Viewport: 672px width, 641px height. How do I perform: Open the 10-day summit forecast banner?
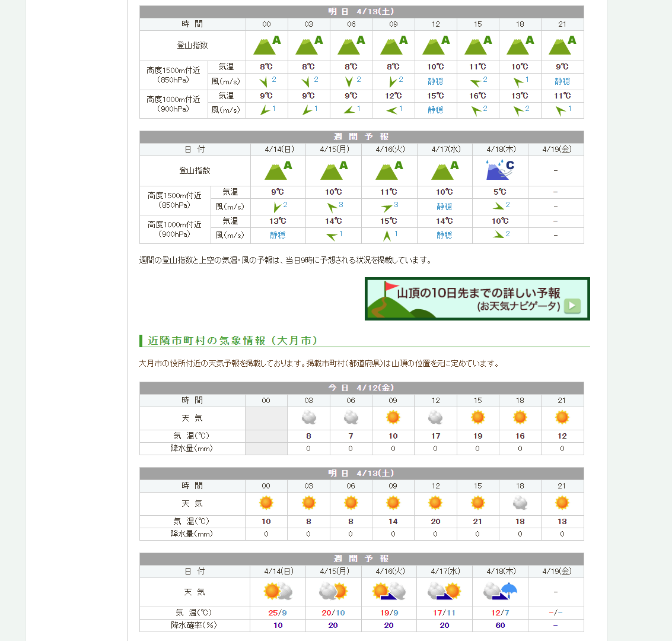(x=477, y=299)
